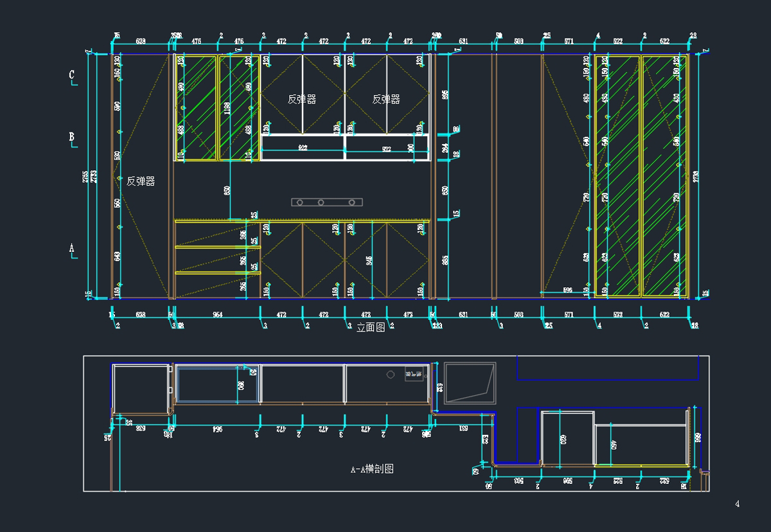Click the 立面图 elevation title label
Screen dimensions: 771x532
point(371,328)
